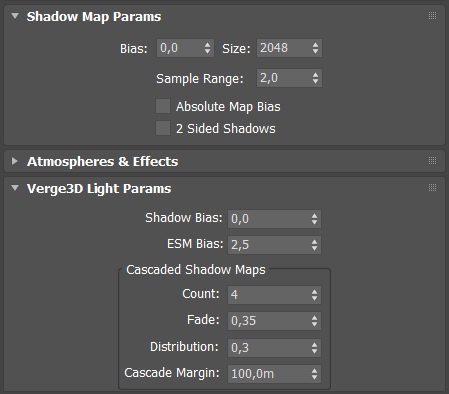Click the Count spinner arrows

(x=314, y=295)
